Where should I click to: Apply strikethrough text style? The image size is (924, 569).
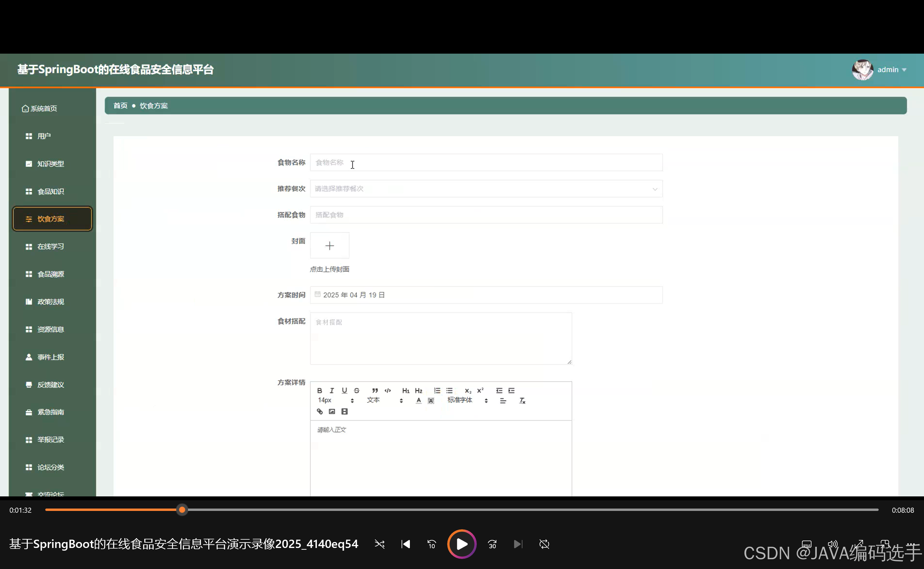[x=356, y=391]
